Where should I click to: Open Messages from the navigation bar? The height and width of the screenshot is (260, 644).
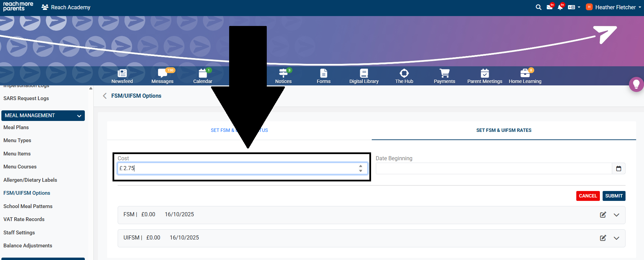[162, 73]
